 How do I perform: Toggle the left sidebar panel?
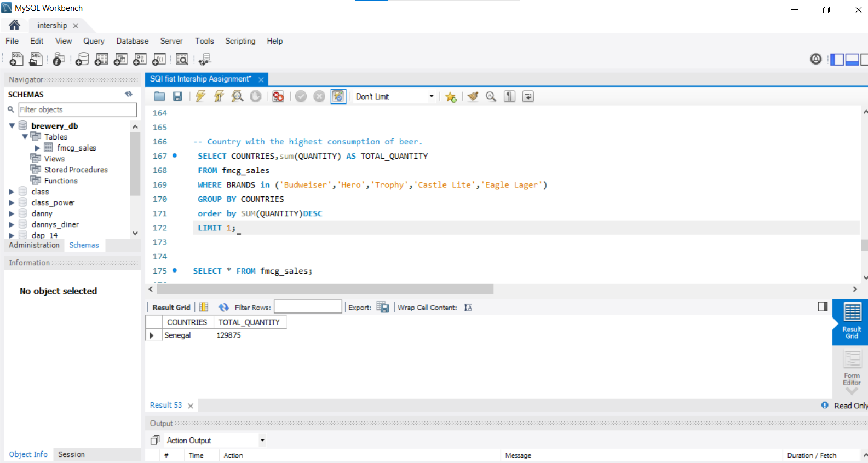coord(837,59)
